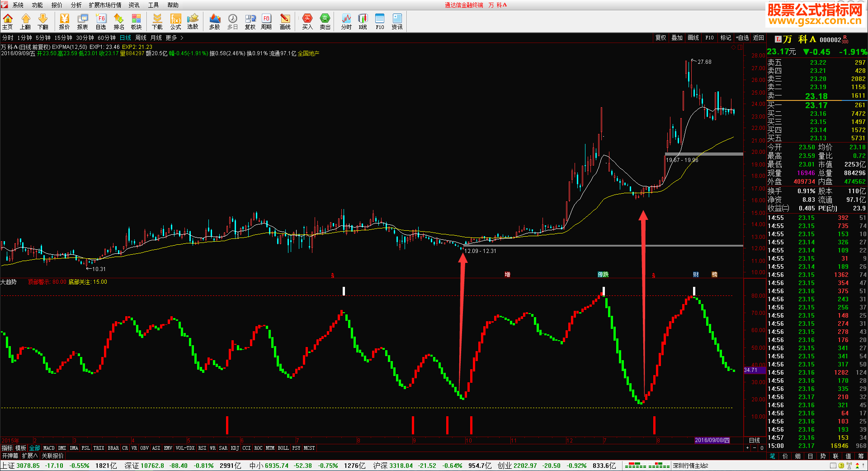Open the 报价 quotes icon

(65, 21)
